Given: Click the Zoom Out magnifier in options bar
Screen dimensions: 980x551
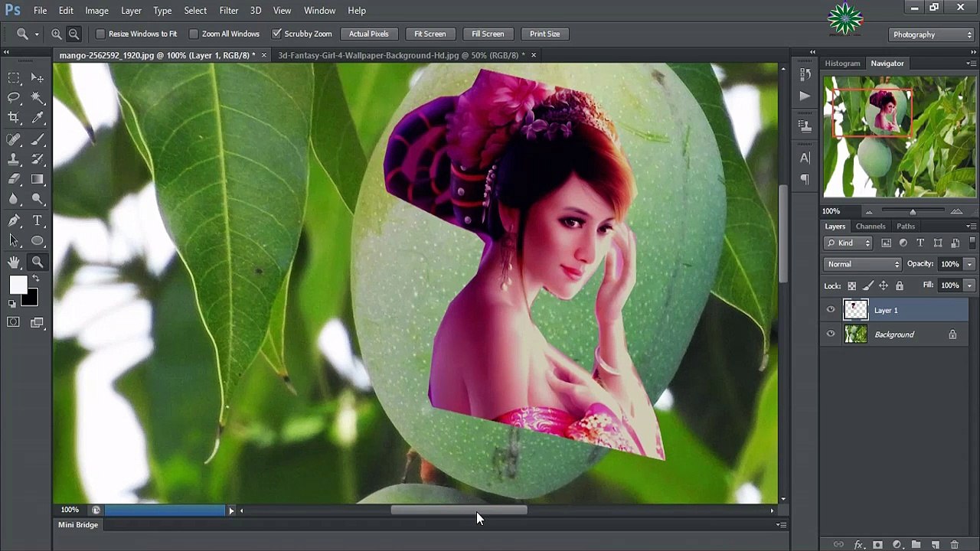Looking at the screenshot, I should (x=74, y=34).
